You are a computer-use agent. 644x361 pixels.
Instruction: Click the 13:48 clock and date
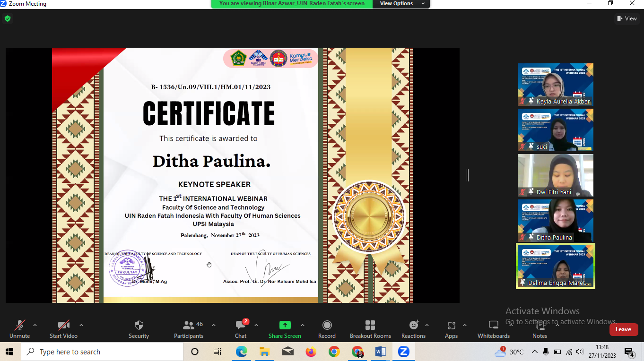pyautogui.click(x=602, y=352)
